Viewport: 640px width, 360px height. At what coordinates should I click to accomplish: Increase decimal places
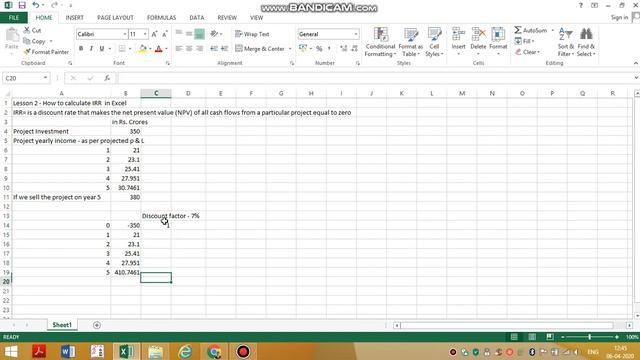(x=343, y=49)
